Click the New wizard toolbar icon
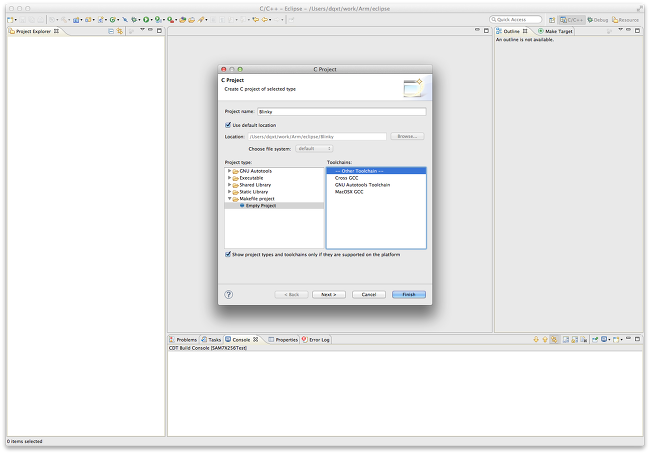Viewport: 650px width, 454px height. 10,19
